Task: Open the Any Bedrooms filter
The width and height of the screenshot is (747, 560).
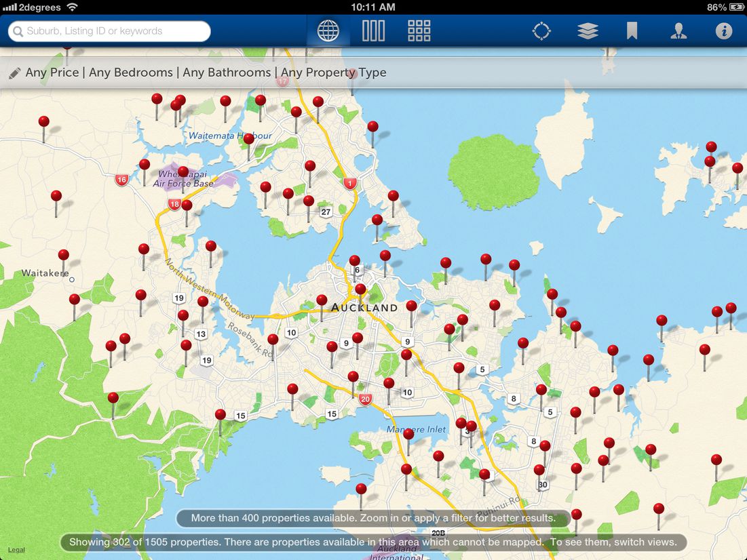Action: 131,73
